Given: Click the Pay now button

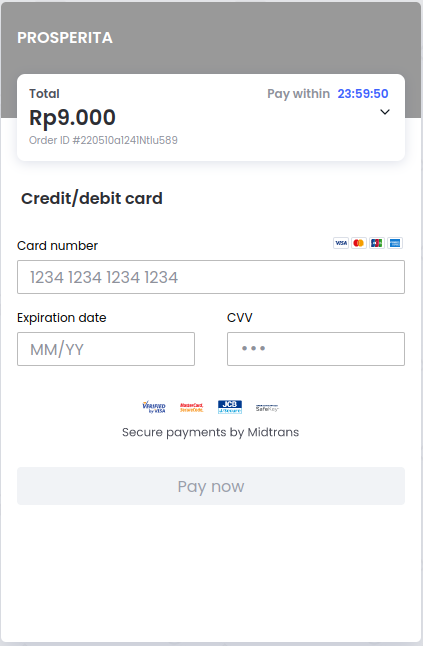Looking at the screenshot, I should click(x=211, y=486).
